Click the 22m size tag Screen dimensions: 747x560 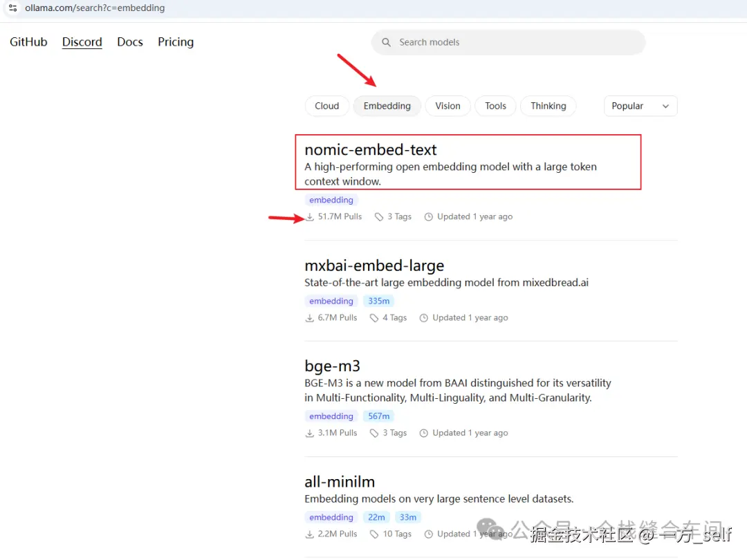tap(376, 517)
